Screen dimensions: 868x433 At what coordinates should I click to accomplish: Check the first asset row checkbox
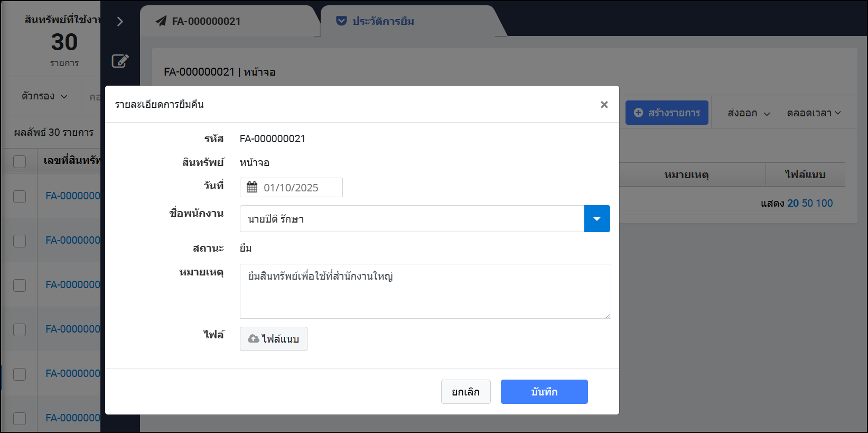point(20,196)
